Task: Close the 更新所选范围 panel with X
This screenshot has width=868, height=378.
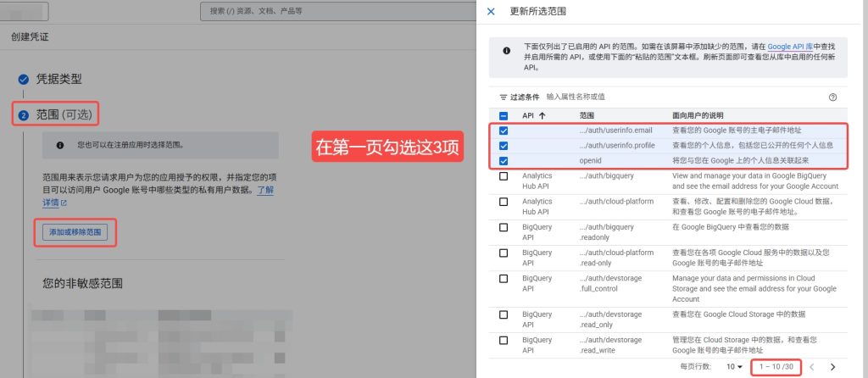Action: pyautogui.click(x=491, y=12)
